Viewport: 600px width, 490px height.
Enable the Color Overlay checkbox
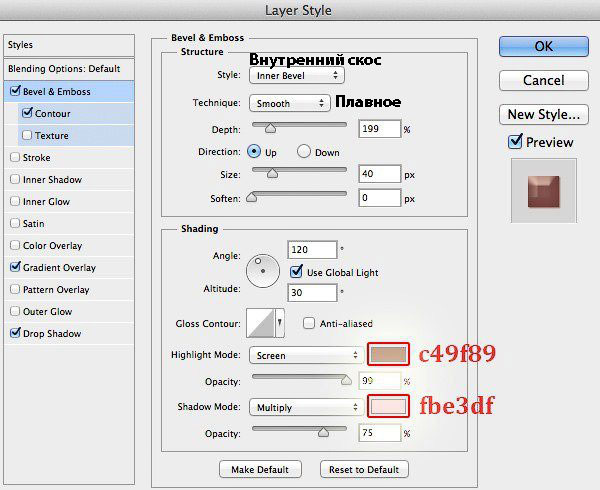(15, 245)
